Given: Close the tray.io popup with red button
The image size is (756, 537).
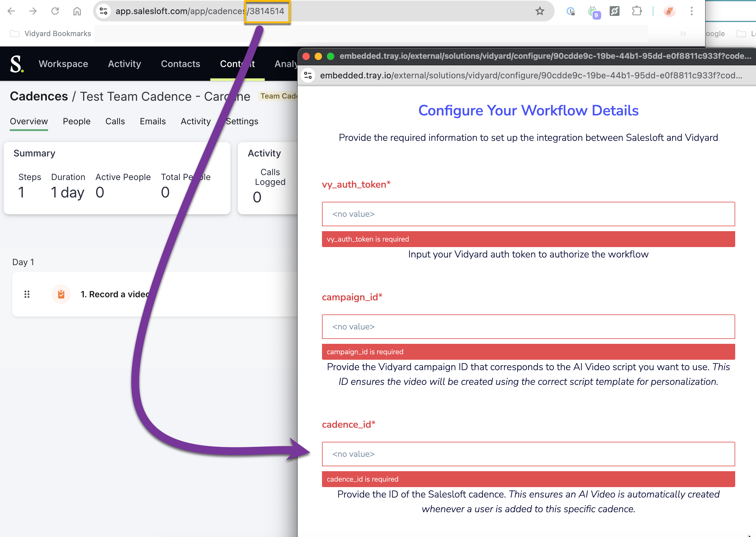Looking at the screenshot, I should 306,56.
